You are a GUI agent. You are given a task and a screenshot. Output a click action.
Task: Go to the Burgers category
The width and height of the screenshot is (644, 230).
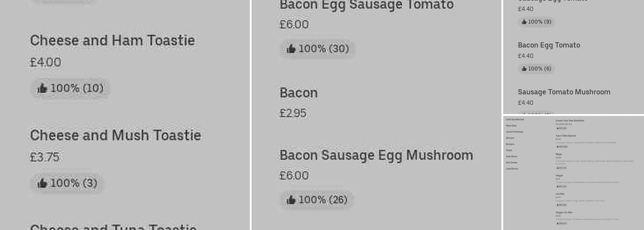[510, 144]
